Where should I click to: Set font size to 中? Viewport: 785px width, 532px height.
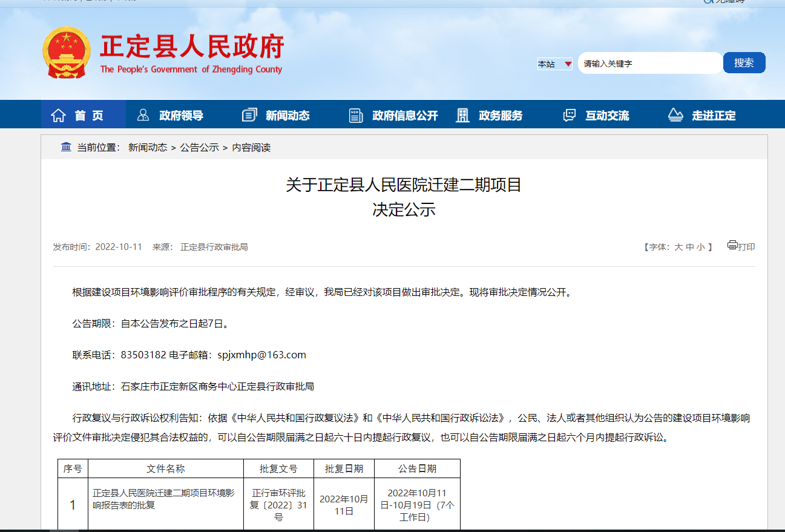pos(689,247)
